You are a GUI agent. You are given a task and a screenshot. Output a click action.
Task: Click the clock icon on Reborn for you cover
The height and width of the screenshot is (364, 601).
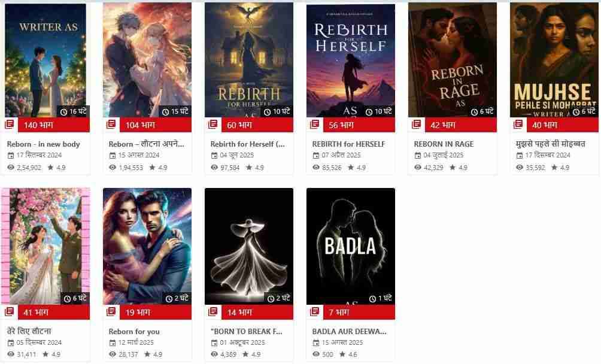coord(169,299)
